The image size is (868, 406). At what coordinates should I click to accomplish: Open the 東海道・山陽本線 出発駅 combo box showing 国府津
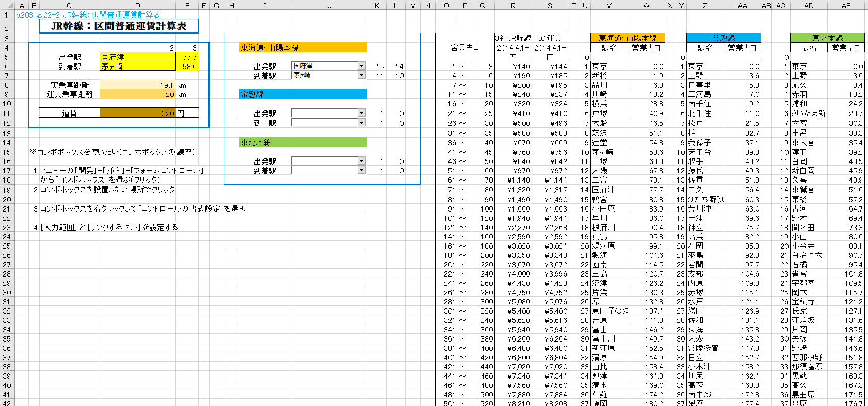328,66
